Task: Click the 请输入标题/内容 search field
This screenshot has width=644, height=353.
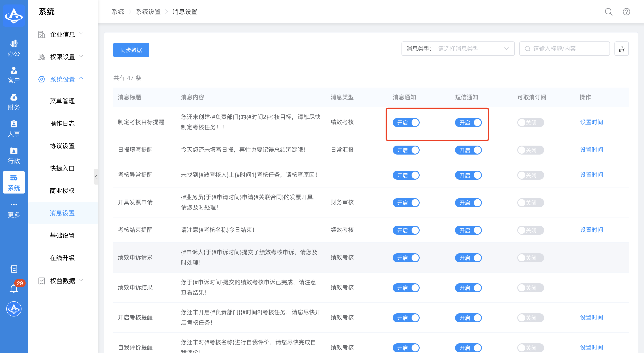Action: tap(565, 49)
